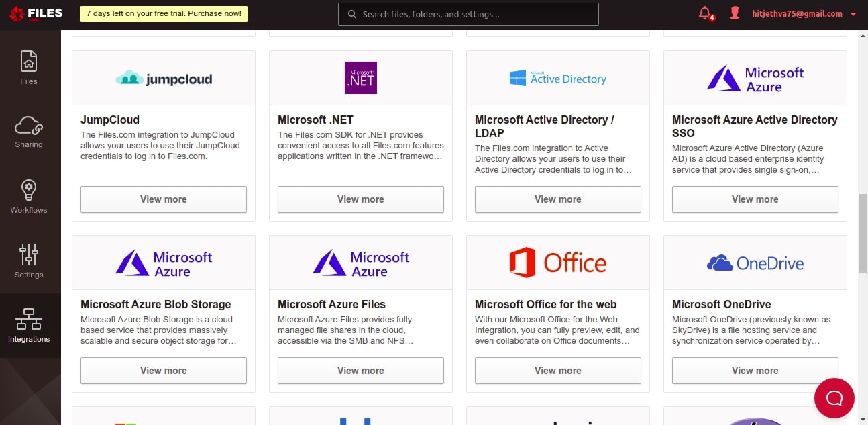Viewport: 868px width, 425px height.
Task: Click the Active Directory logo
Action: (x=558, y=79)
